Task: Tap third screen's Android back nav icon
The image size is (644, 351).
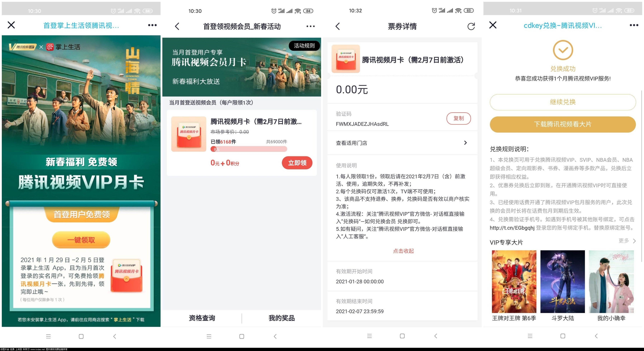Action: [x=435, y=336]
